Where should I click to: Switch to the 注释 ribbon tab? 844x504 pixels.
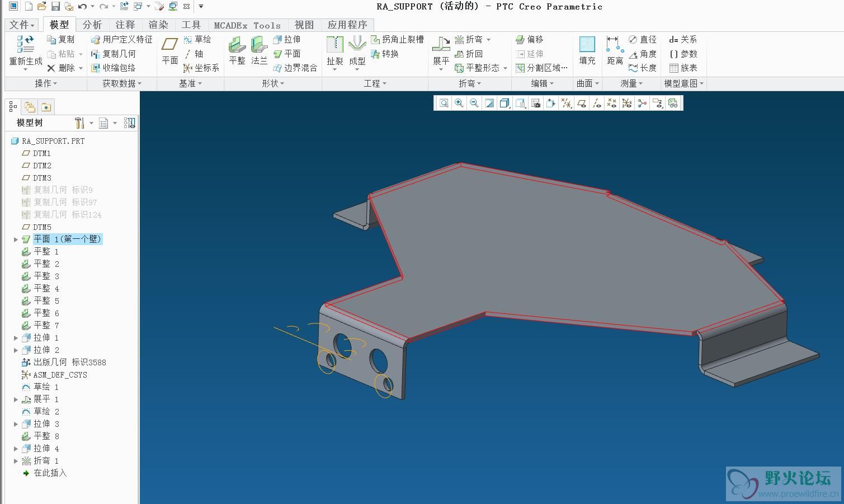click(125, 25)
